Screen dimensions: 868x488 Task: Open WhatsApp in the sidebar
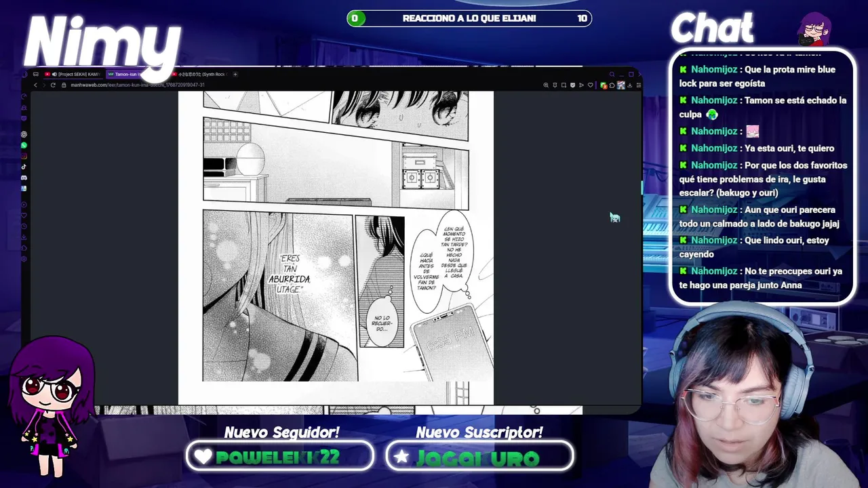(24, 145)
